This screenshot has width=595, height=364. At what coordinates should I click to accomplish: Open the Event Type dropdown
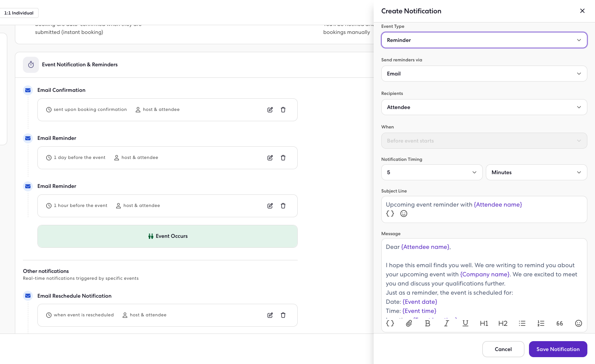click(x=484, y=40)
